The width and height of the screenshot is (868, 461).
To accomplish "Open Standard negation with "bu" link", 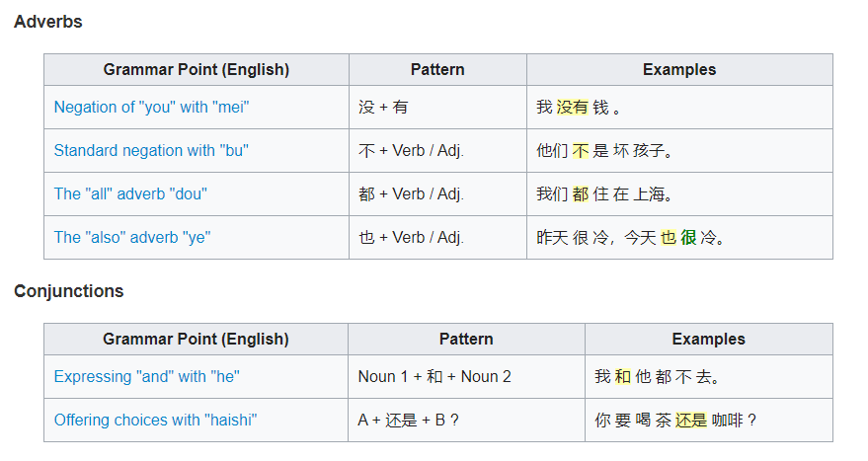I will (x=151, y=150).
